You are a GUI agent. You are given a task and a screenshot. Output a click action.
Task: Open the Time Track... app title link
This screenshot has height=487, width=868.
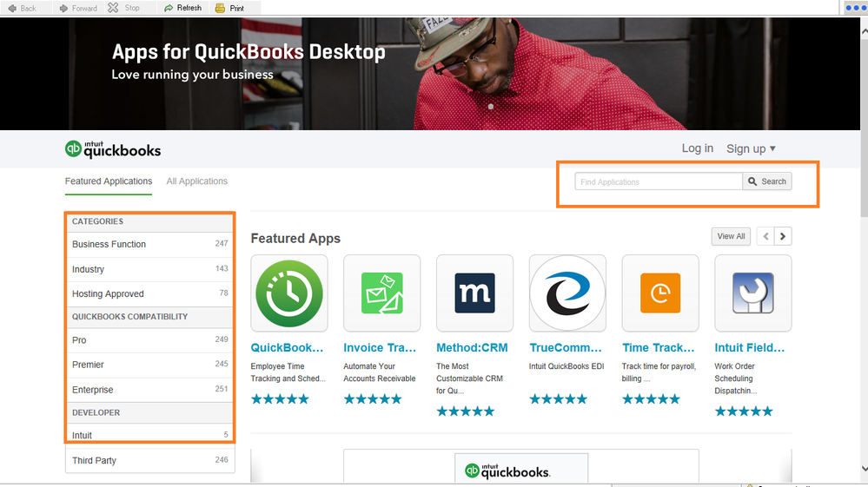[x=659, y=348]
